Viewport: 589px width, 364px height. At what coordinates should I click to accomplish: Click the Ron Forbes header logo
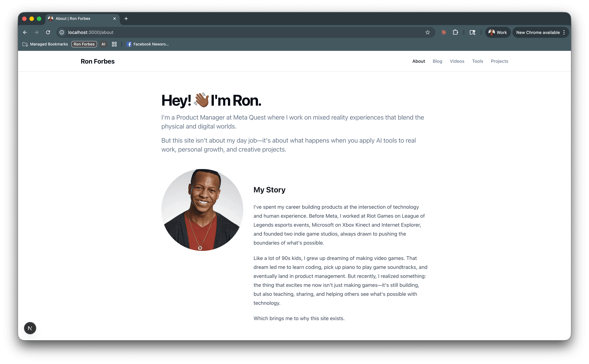pyautogui.click(x=97, y=61)
